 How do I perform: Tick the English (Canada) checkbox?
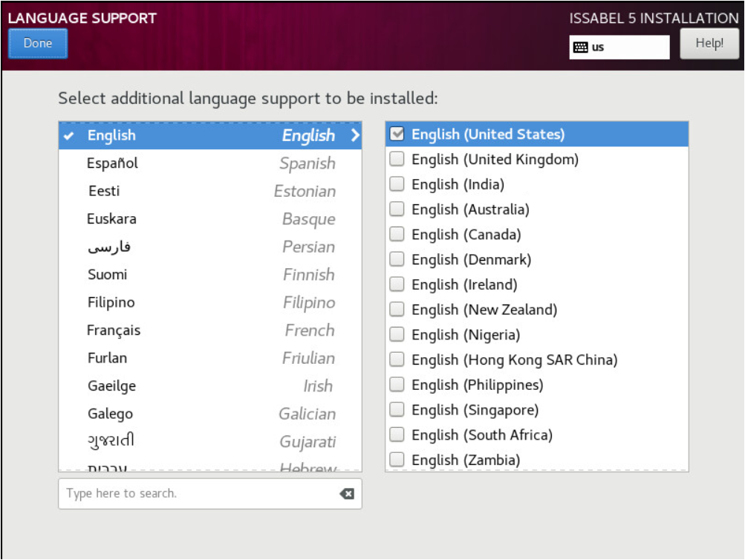[397, 235]
